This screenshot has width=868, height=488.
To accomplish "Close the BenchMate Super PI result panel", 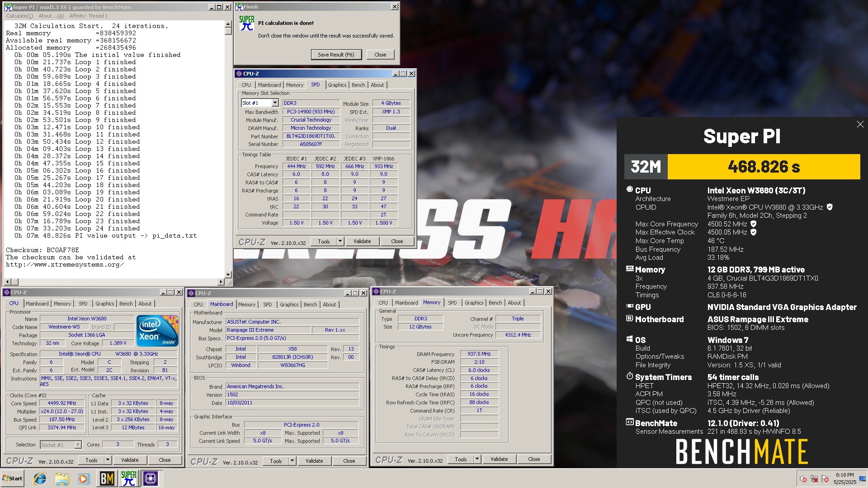I will tap(860, 124).
